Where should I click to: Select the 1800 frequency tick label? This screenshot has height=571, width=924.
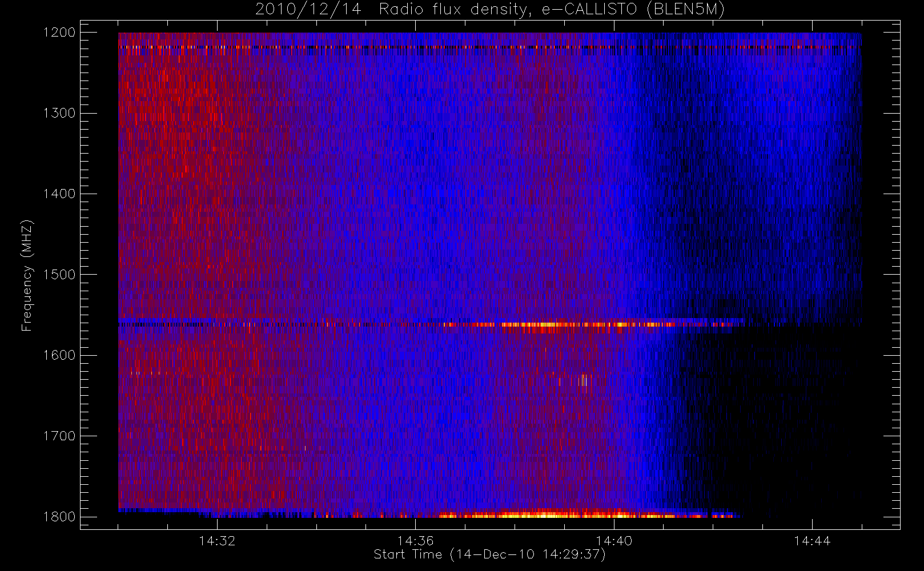[59, 516]
